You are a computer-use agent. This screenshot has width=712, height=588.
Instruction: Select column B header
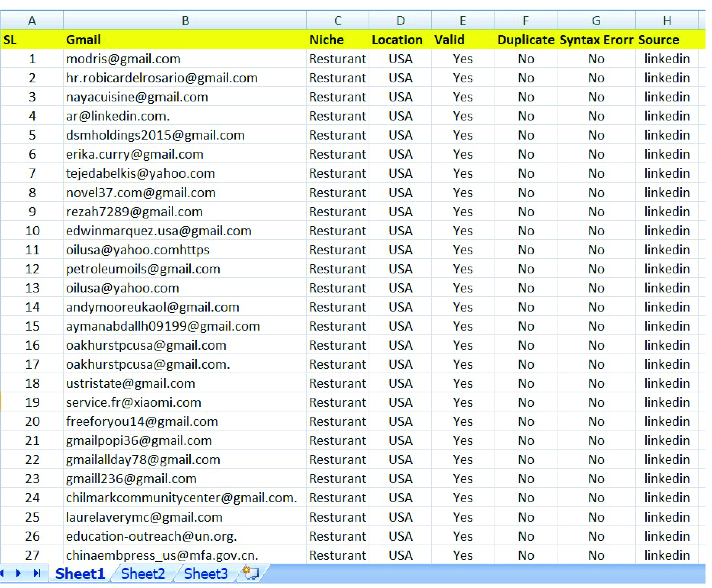click(185, 20)
